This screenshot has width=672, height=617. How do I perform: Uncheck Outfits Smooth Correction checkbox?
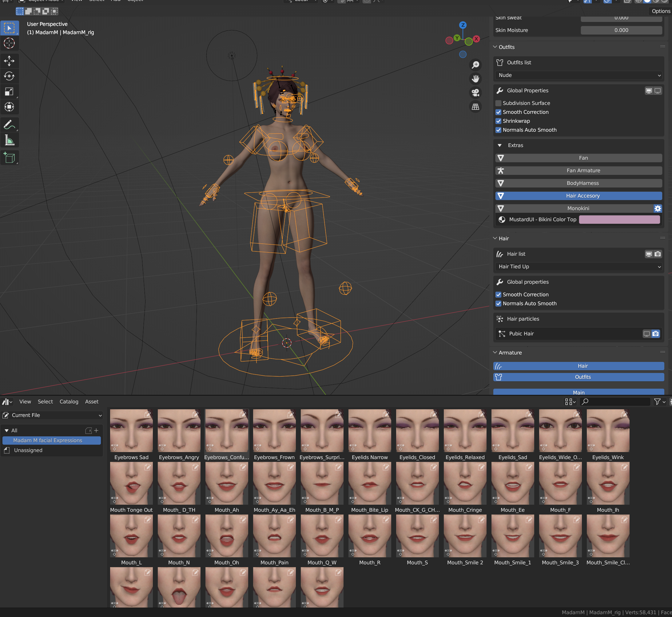(499, 112)
